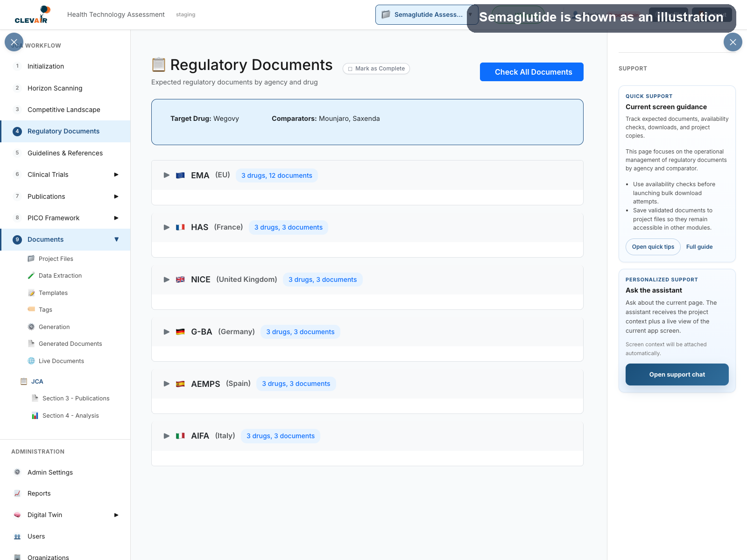Open Generated Documents in the sidebar
This screenshot has width=747, height=560.
pos(70,343)
